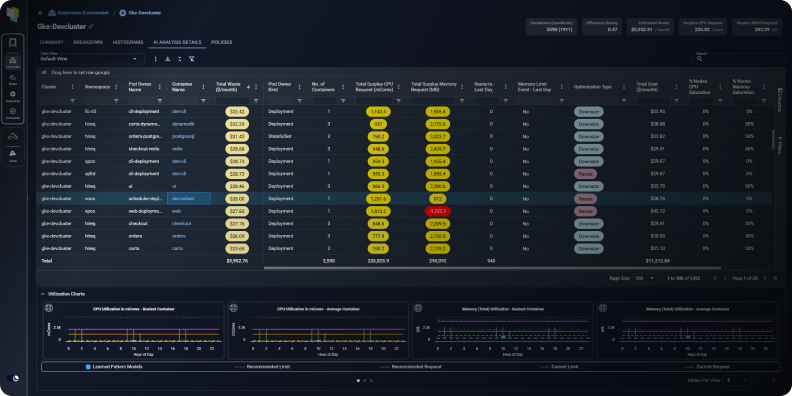This screenshot has height=396, width=792.
Task: Switch to the Histograms tab
Action: tap(128, 42)
